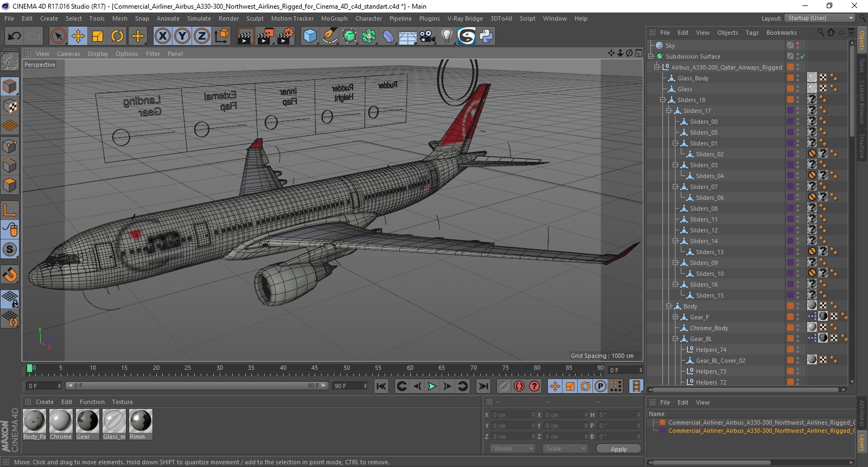Viewport: 868px width, 467px height.
Task: Select the Glass_m material thumbnail
Action: pyautogui.click(x=114, y=424)
